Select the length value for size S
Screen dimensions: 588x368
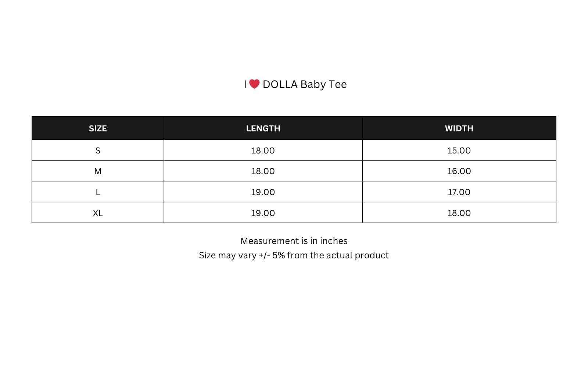click(x=263, y=151)
